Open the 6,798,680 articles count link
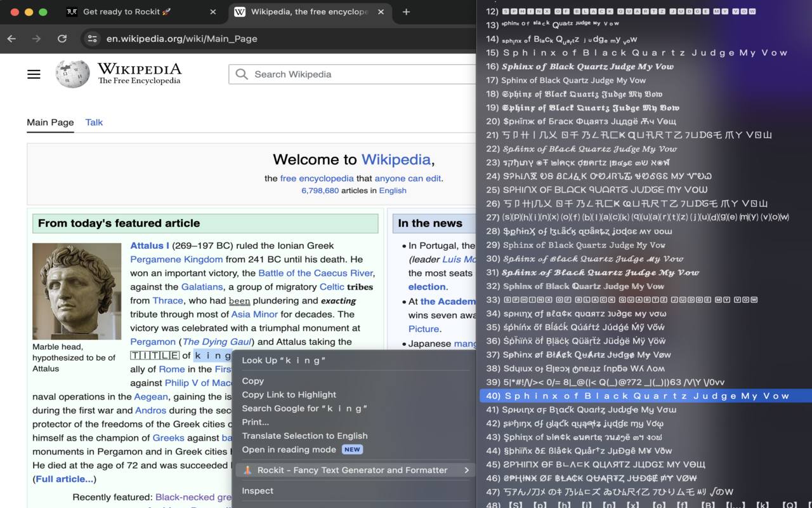The image size is (812, 508). tap(320, 190)
